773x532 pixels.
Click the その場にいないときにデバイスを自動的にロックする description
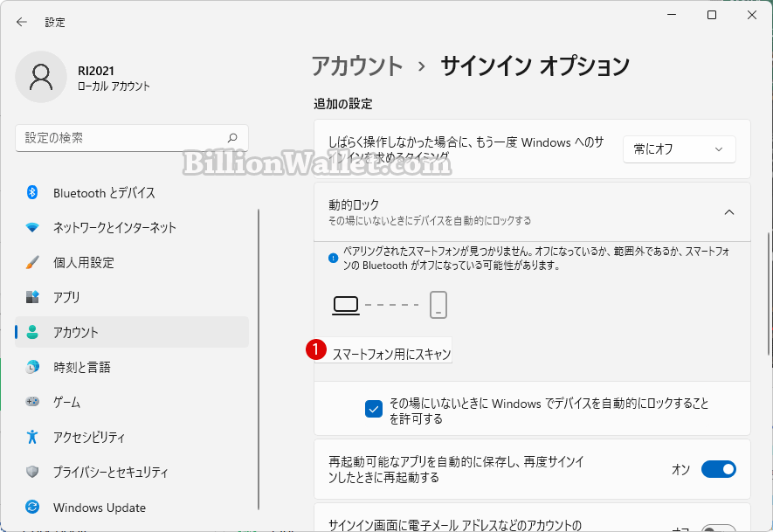430,221
